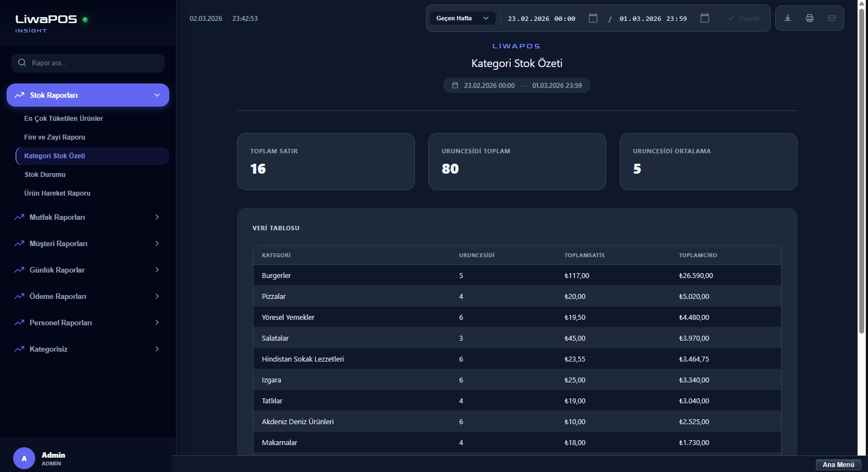Sort by the TOPLAMCİRO column header
The height and width of the screenshot is (472, 868).
click(698, 255)
